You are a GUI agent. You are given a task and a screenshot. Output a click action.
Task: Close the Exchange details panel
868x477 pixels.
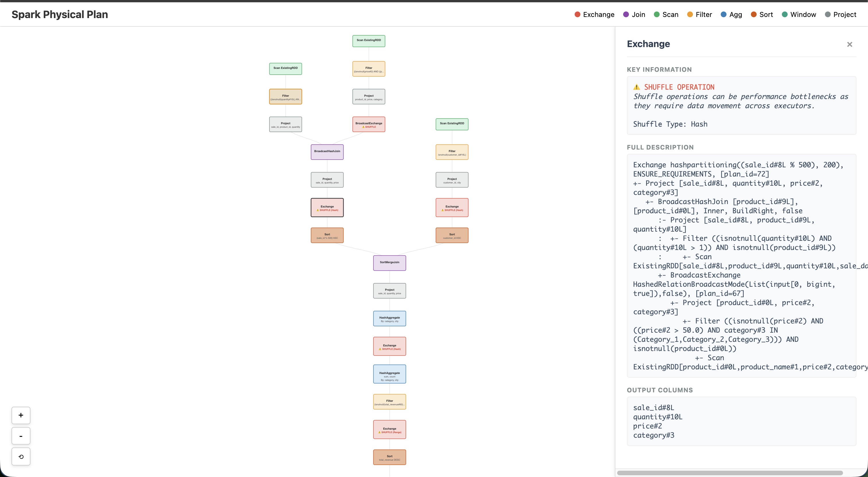[x=849, y=44]
